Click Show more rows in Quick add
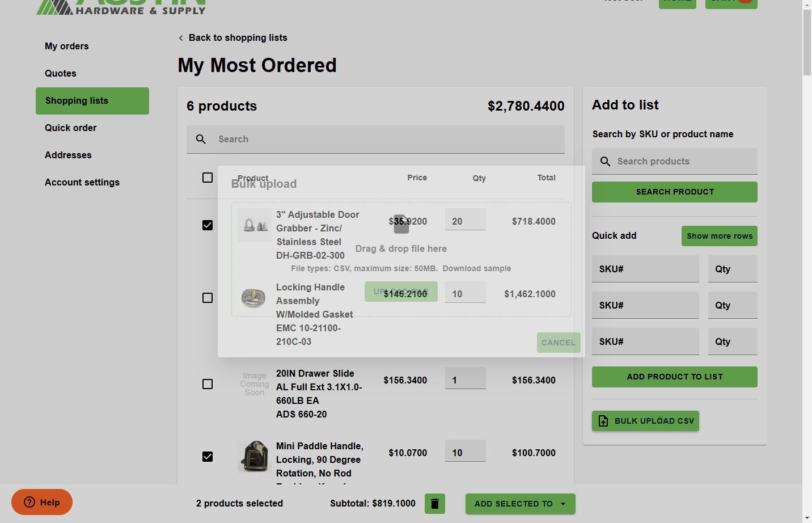812x523 pixels. point(720,236)
